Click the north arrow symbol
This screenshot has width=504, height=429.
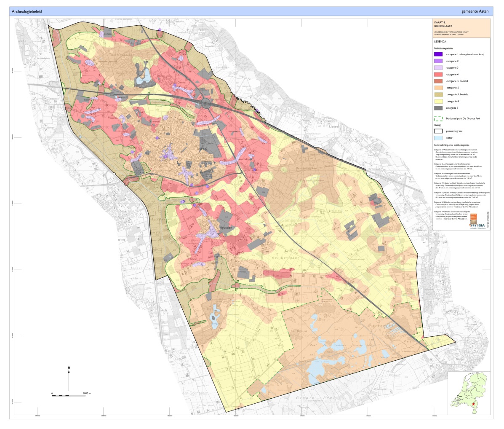[x=69, y=379]
